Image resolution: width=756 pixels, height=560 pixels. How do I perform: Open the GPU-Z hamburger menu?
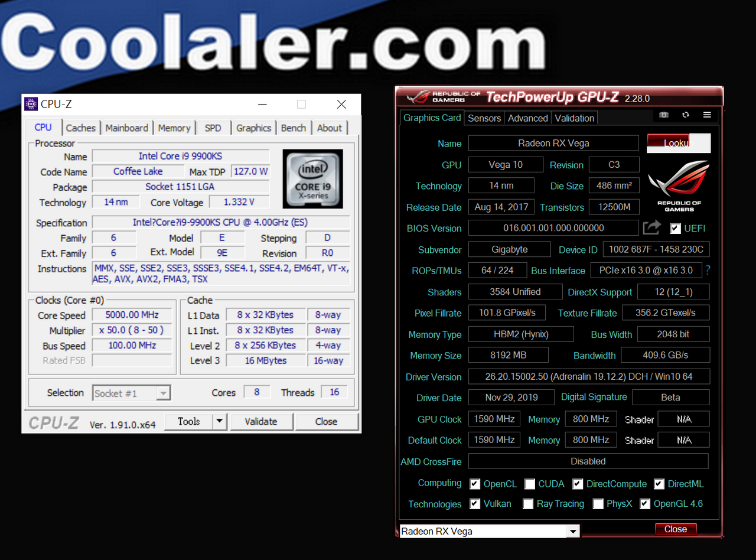(x=707, y=115)
